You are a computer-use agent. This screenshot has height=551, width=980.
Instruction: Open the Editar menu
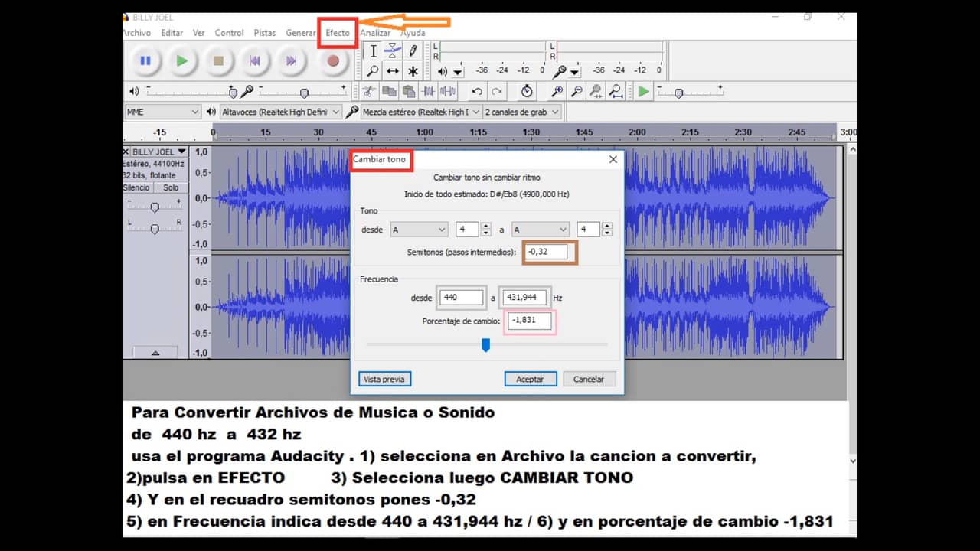click(x=171, y=33)
